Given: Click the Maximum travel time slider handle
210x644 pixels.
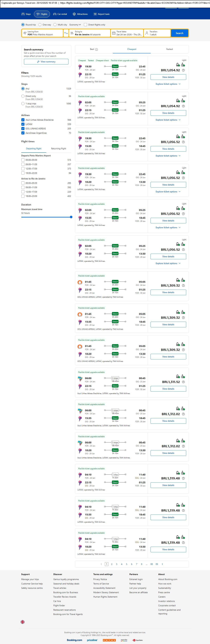Looking at the screenshot, I should coord(71,217).
